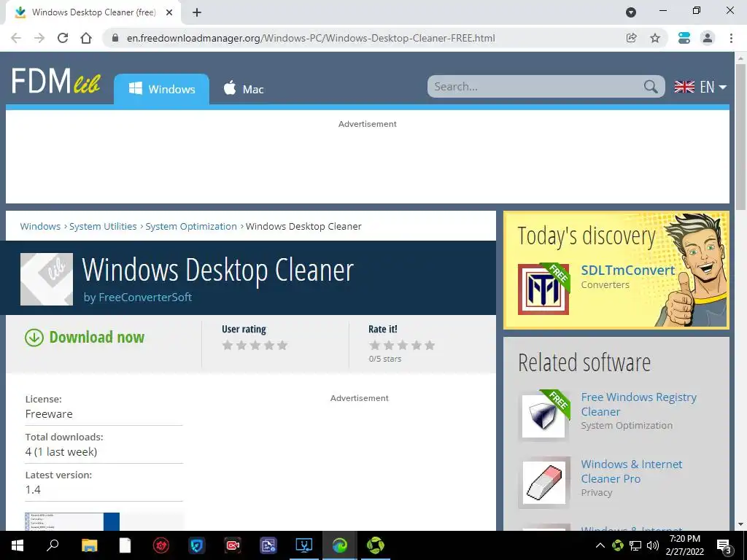747x560 pixels.
Task: Open the tab search dropdown arrow
Action: tap(631, 12)
